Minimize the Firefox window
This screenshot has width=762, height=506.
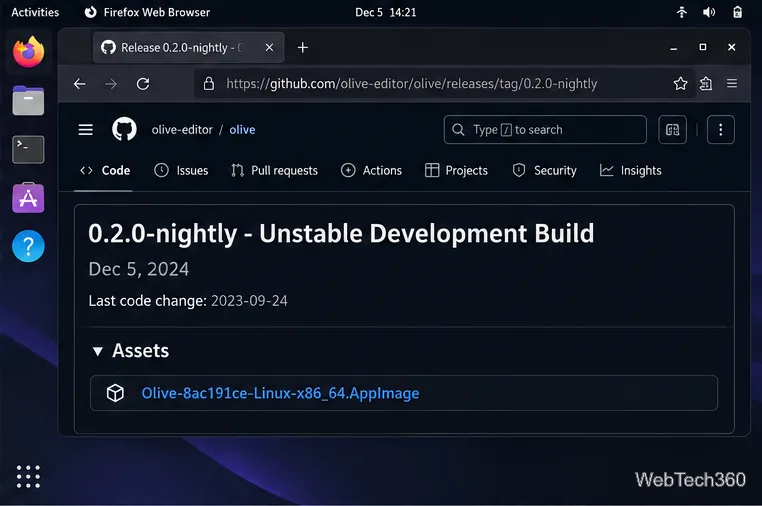[674, 48]
